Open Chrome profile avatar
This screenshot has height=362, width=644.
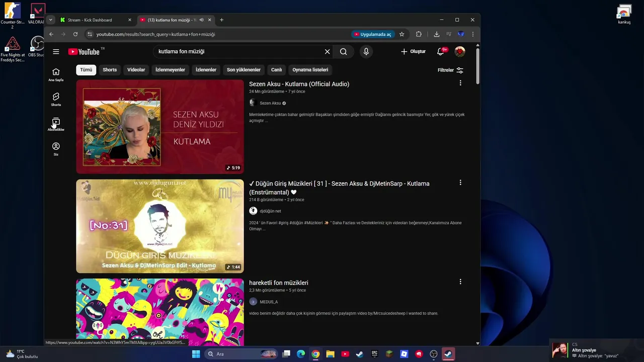coord(461,34)
